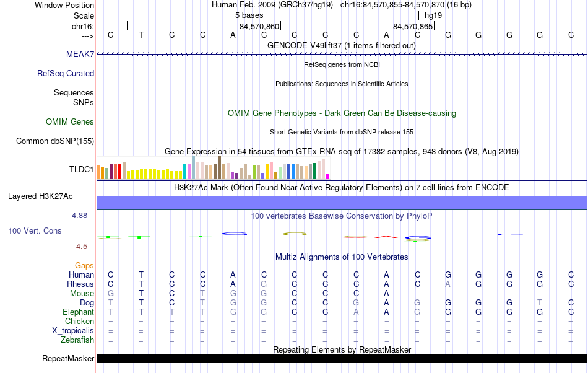Viewport: 588px width, 373px height.
Task: Click the Sequences track label
Action: (x=74, y=92)
